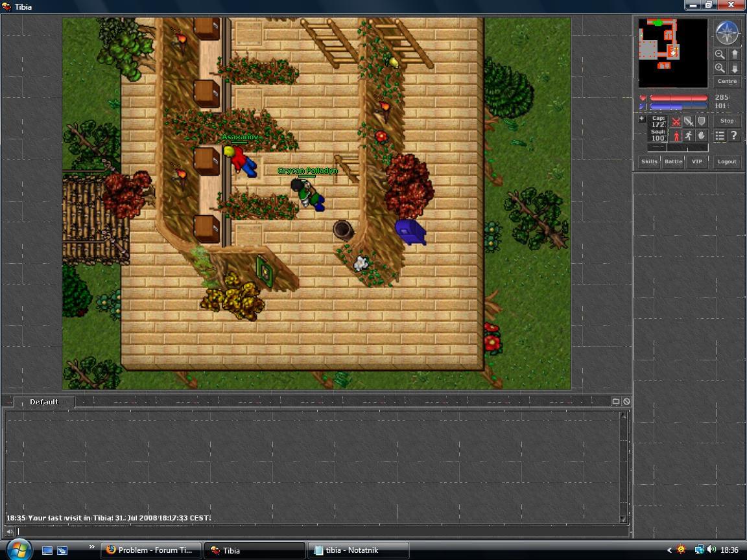The width and height of the screenshot is (747, 560).
Task: Select the Default chat tab
Action: 44,402
